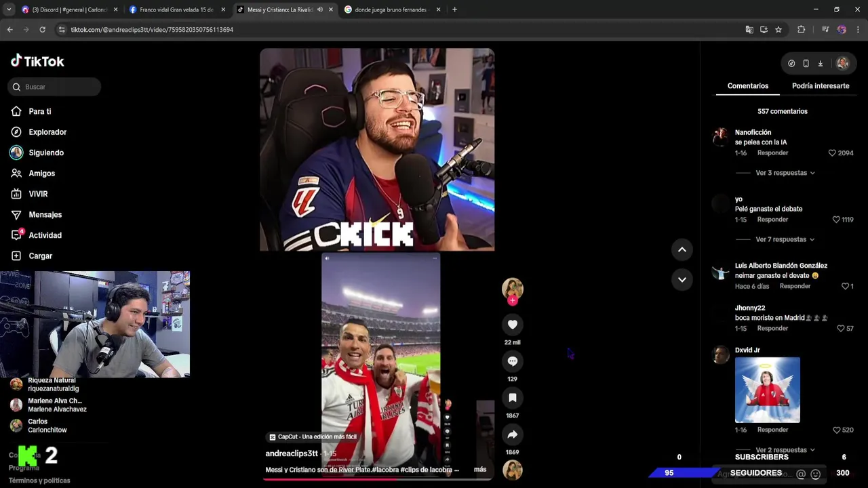This screenshot has height=488, width=868.
Task: Save video with bookmark button
Action: pyautogui.click(x=513, y=398)
